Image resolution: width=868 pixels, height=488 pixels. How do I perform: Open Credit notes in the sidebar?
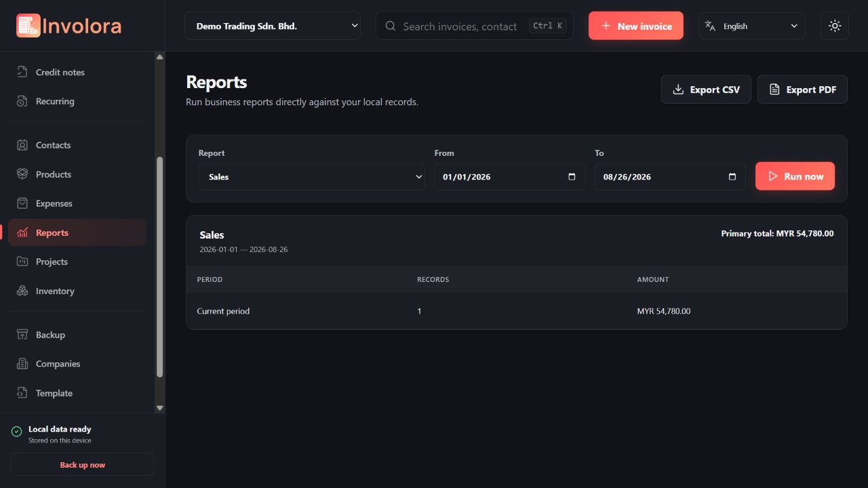(x=77, y=72)
